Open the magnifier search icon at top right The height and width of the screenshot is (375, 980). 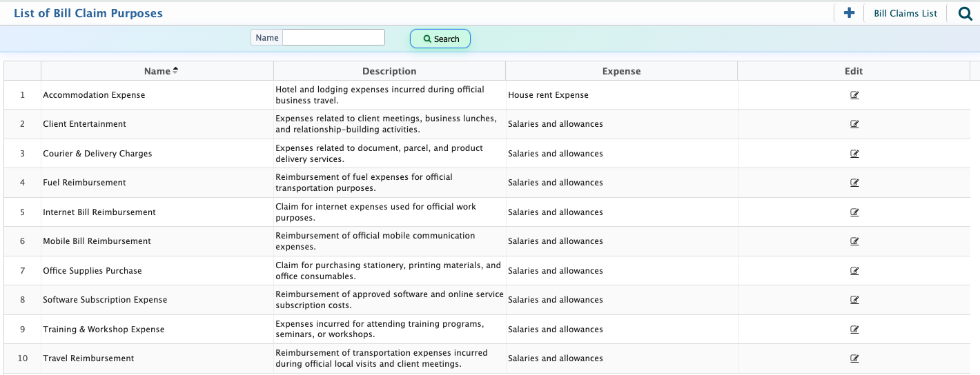[x=966, y=13]
